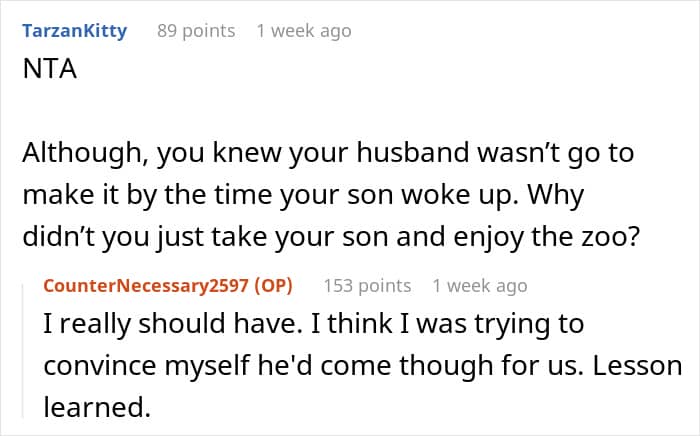Click the 89 points score label
The image size is (700, 436).
click(196, 31)
